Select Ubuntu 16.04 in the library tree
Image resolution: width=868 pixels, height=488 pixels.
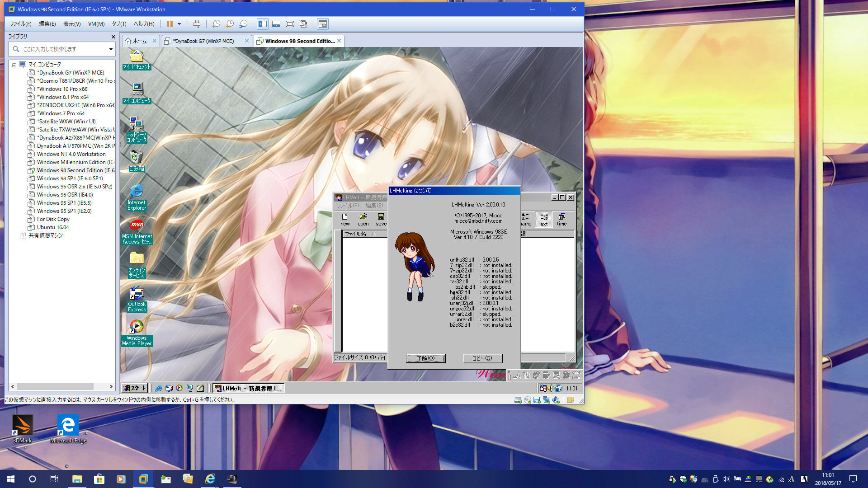[x=53, y=227]
